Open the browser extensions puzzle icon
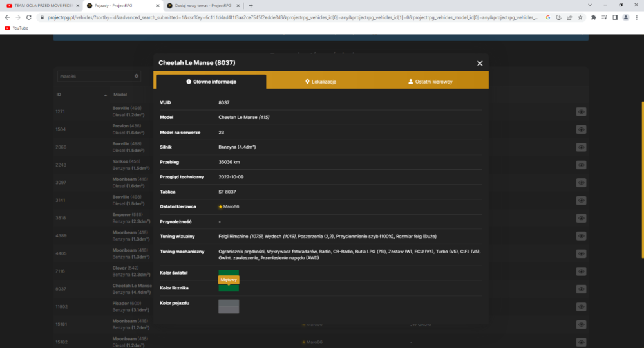 click(x=593, y=17)
